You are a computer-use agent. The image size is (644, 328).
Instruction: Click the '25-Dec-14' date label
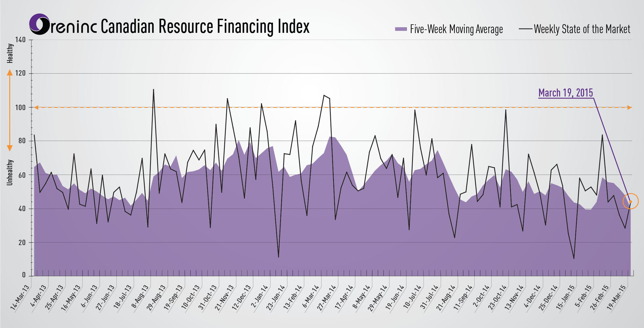click(x=548, y=297)
